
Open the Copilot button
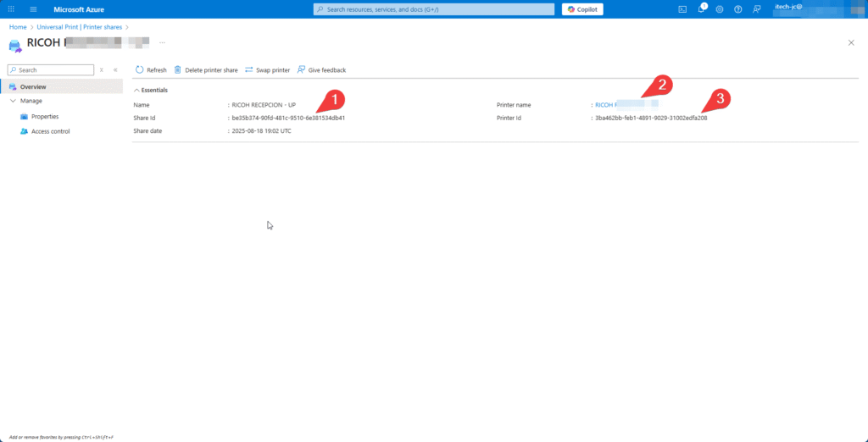point(582,9)
